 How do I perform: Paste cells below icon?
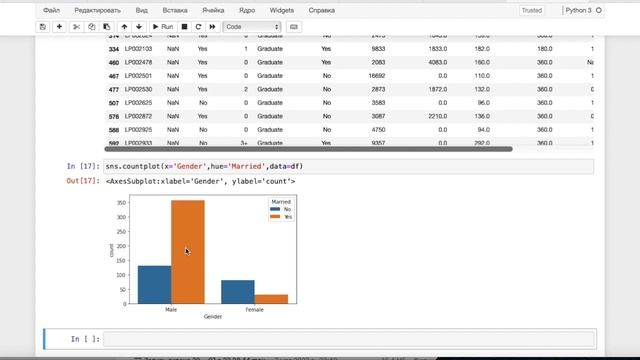coord(107,27)
